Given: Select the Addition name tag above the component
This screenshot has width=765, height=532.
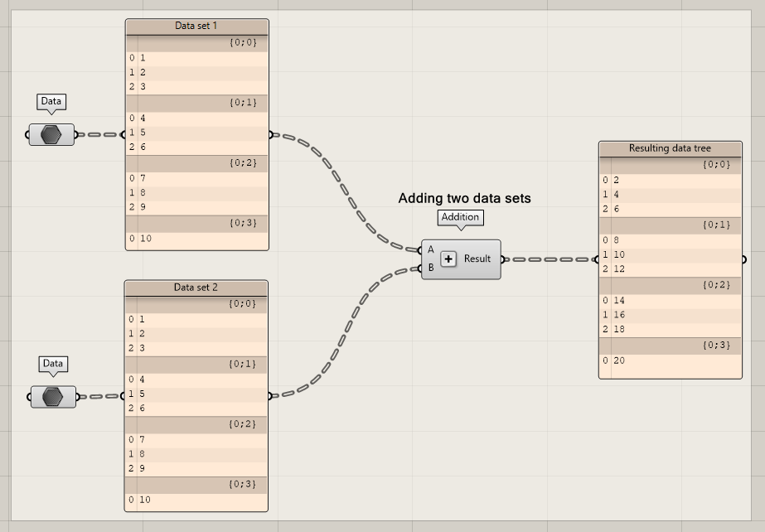Looking at the screenshot, I should pos(460,217).
